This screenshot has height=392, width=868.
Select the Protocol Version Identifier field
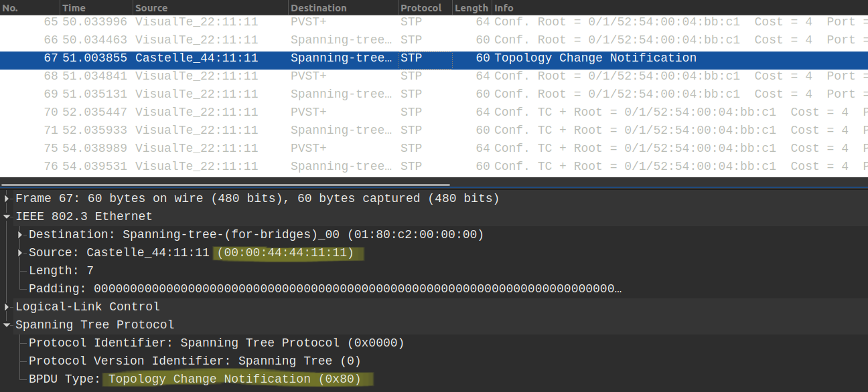194,361
